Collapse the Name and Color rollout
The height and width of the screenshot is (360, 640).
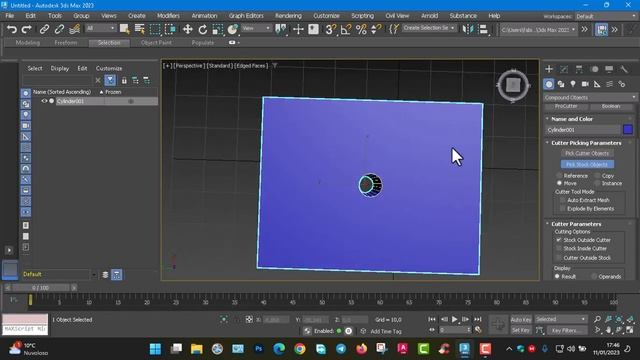click(x=548, y=119)
